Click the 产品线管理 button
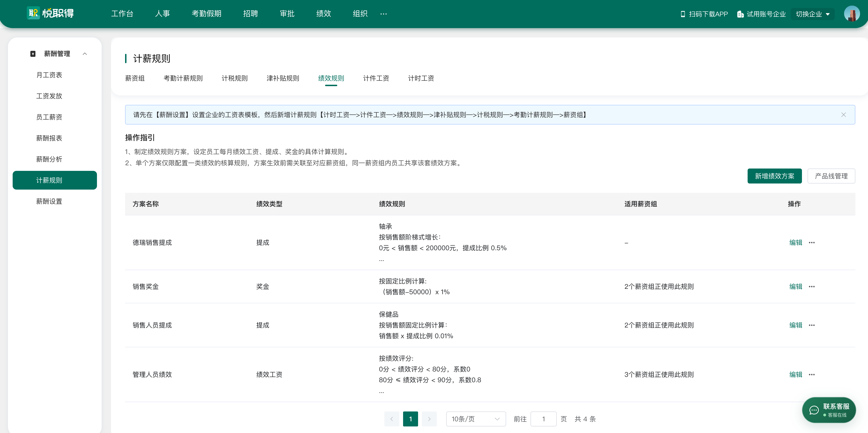This screenshot has height=433, width=868. pos(831,176)
